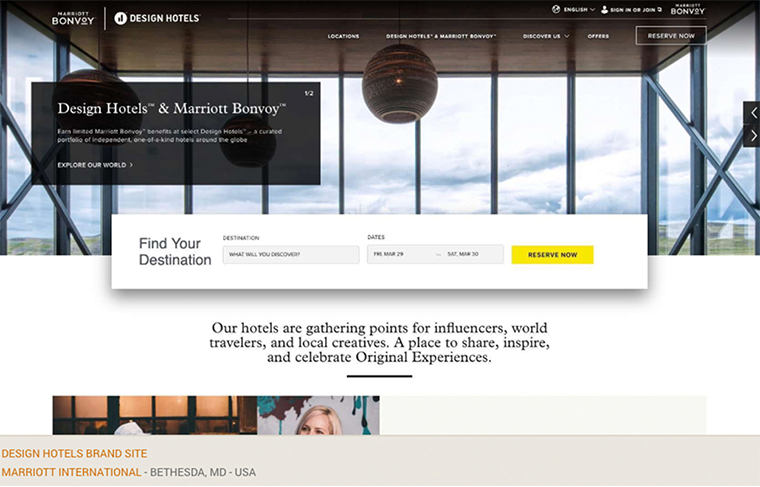The height and width of the screenshot is (487, 760).
Task: Click the Marriott Bonvoy logo at top left
Action: tap(73, 18)
